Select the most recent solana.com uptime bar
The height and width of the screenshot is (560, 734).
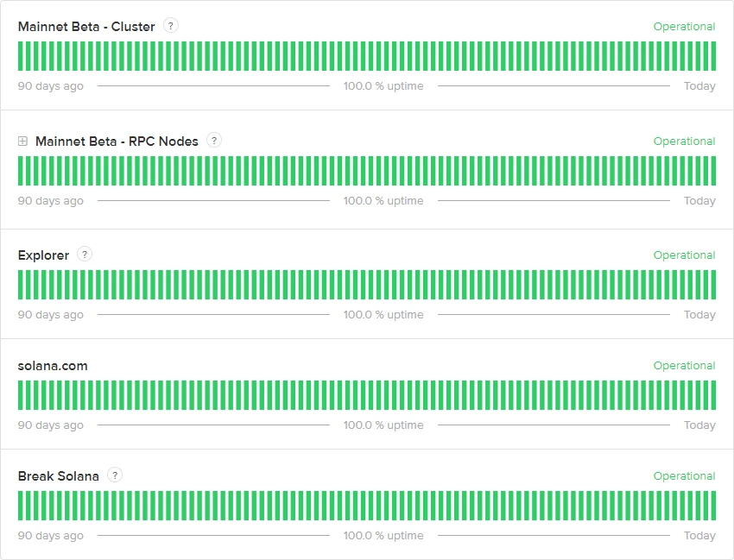(712, 395)
